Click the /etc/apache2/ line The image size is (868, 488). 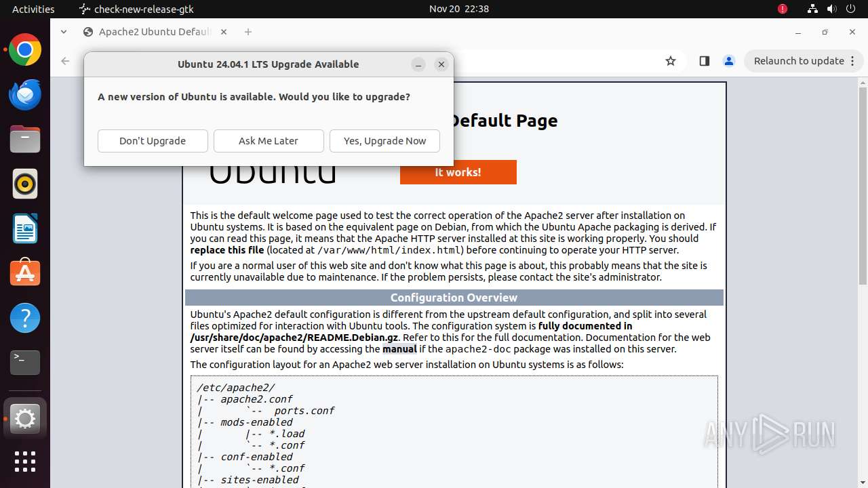(236, 388)
